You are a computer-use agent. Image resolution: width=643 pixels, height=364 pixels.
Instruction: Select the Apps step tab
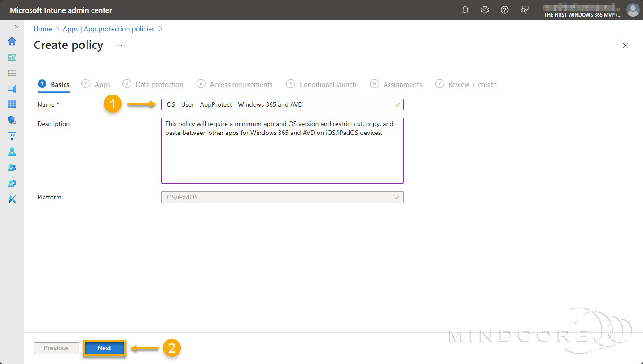pyautogui.click(x=96, y=84)
